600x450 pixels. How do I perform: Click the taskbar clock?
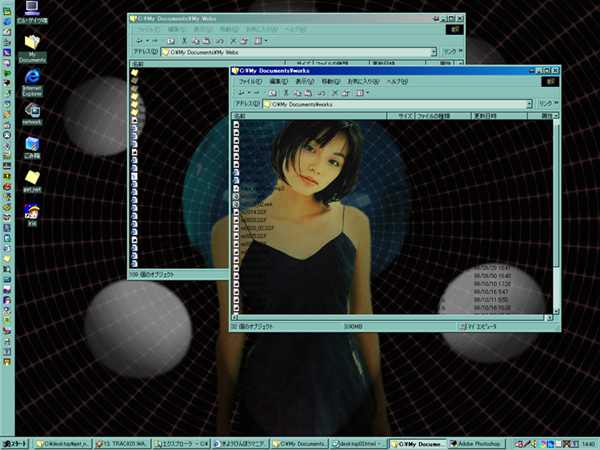pos(590,444)
